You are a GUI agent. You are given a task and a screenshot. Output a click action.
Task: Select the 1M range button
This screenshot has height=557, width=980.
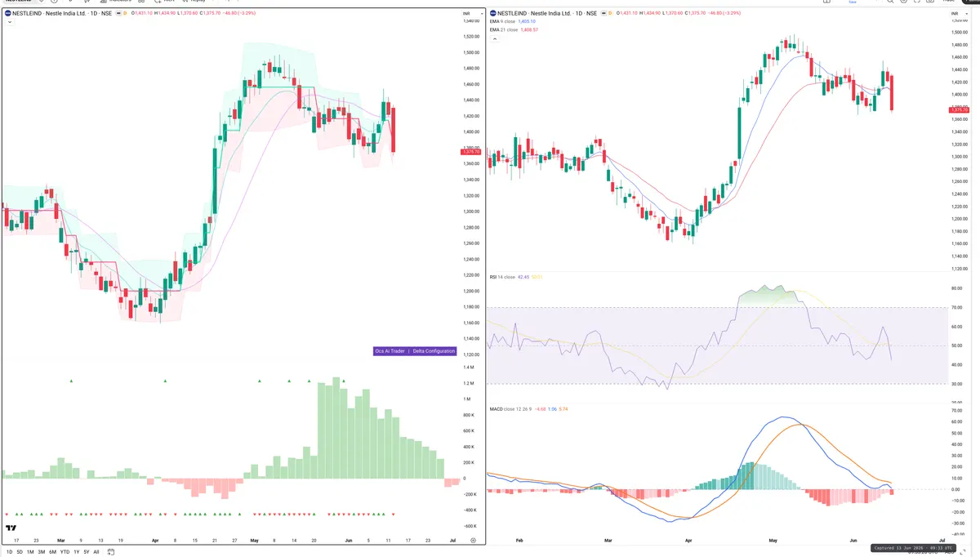click(30, 552)
